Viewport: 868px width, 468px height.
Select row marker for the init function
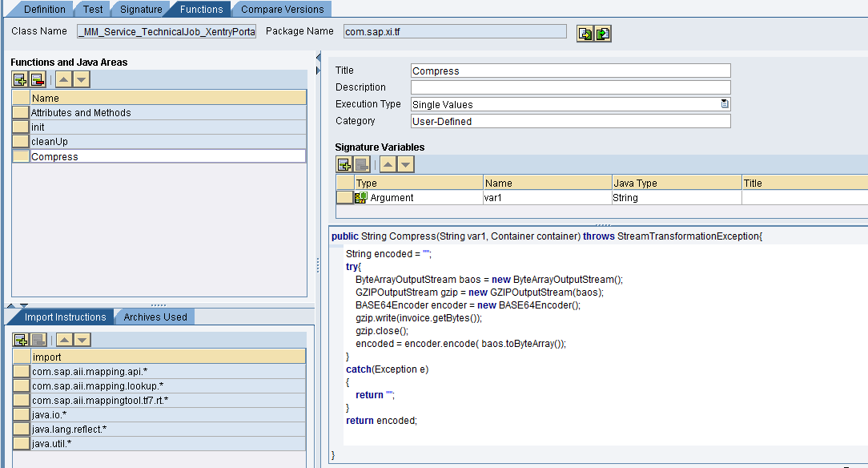click(20, 127)
